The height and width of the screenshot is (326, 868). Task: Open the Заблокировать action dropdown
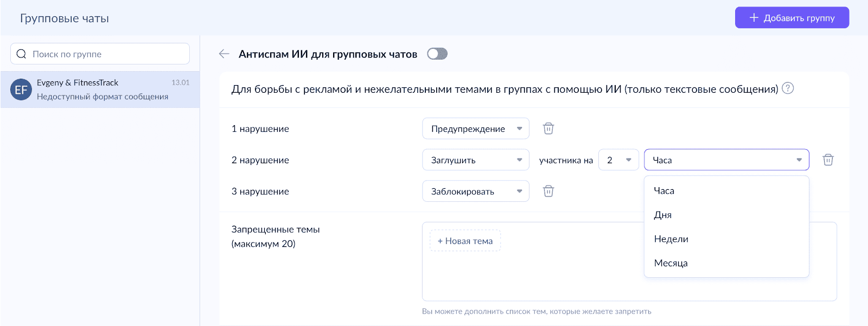pyautogui.click(x=475, y=191)
